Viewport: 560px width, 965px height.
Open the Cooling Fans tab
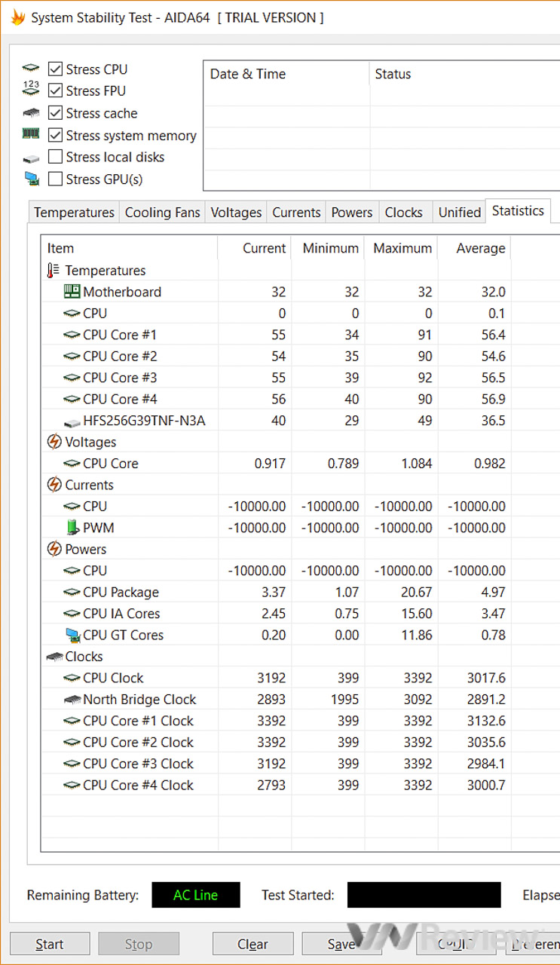click(x=163, y=212)
